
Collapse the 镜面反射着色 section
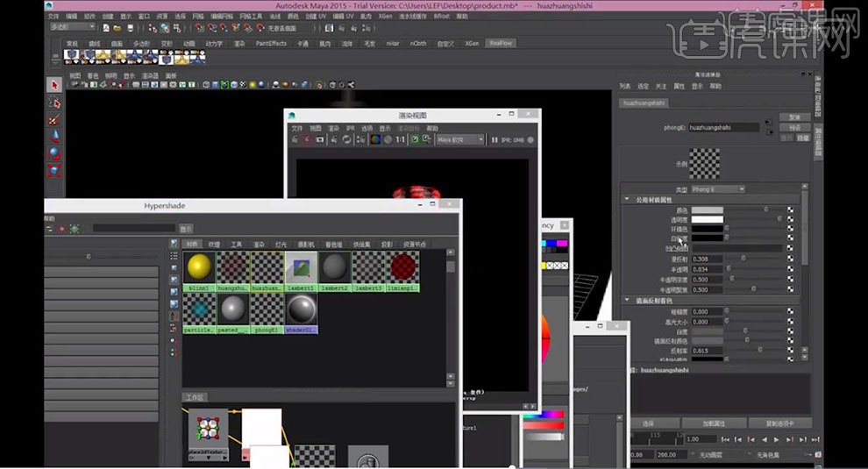point(627,301)
